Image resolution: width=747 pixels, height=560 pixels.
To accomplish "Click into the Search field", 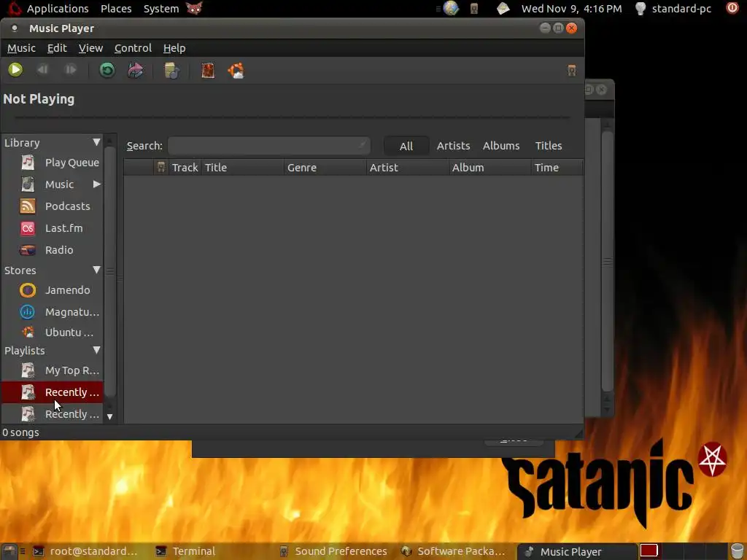I will [x=268, y=146].
